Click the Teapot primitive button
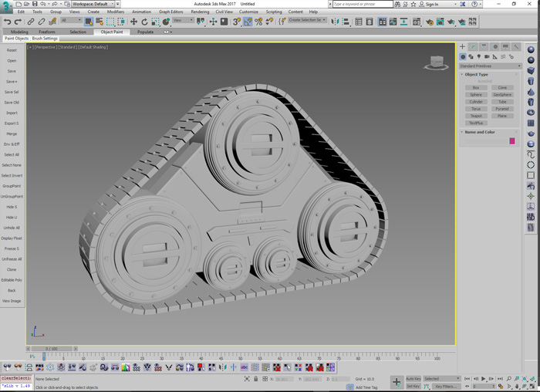 [x=476, y=116]
